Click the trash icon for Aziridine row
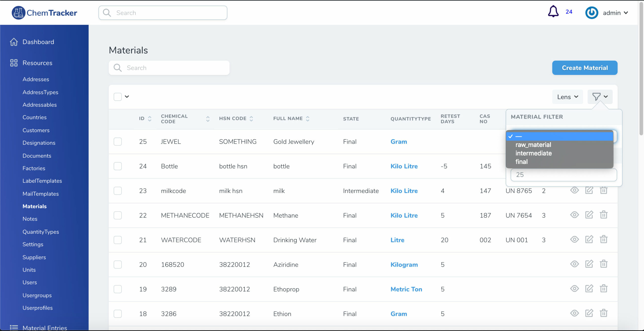 point(603,264)
